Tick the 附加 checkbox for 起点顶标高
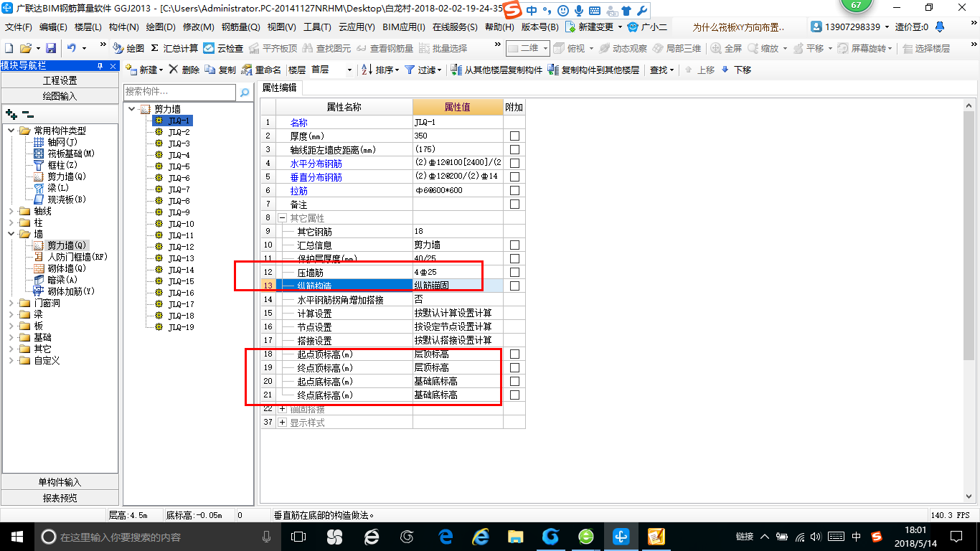 click(x=514, y=354)
